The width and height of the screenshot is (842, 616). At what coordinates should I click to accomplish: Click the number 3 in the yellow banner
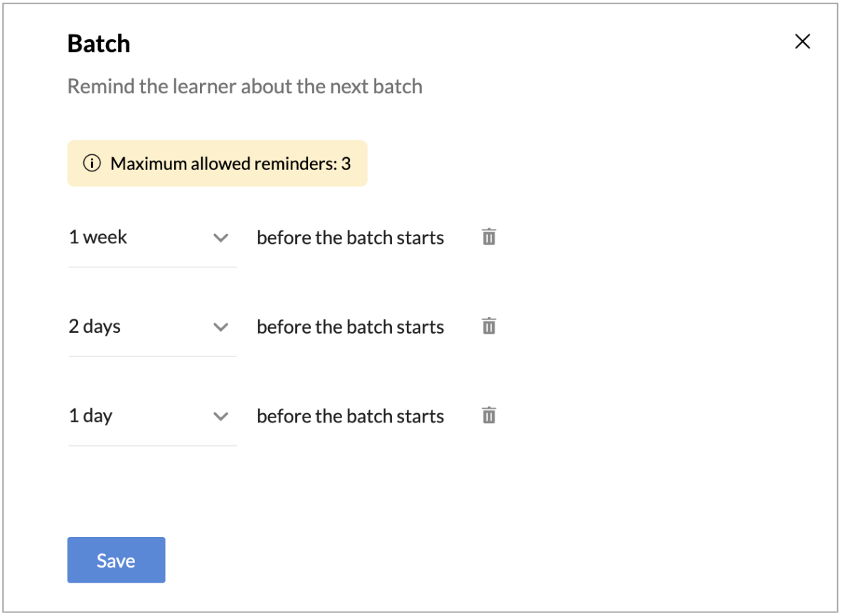tap(346, 164)
